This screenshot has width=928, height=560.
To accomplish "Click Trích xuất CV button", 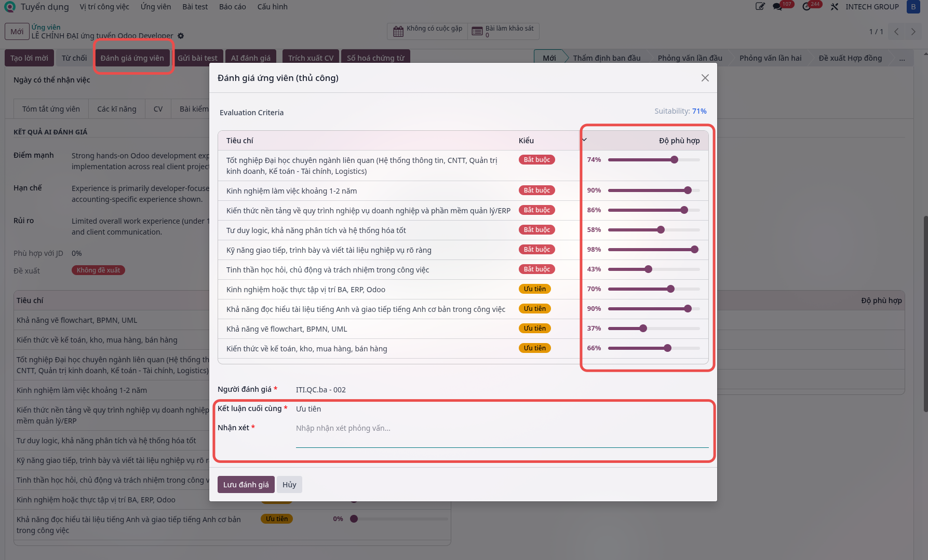I will pyautogui.click(x=311, y=58).
